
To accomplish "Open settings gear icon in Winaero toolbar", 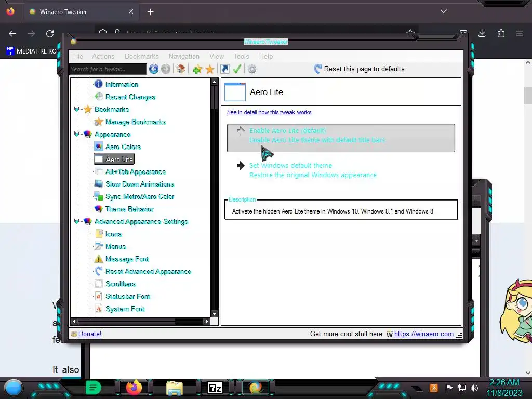I will point(252,69).
